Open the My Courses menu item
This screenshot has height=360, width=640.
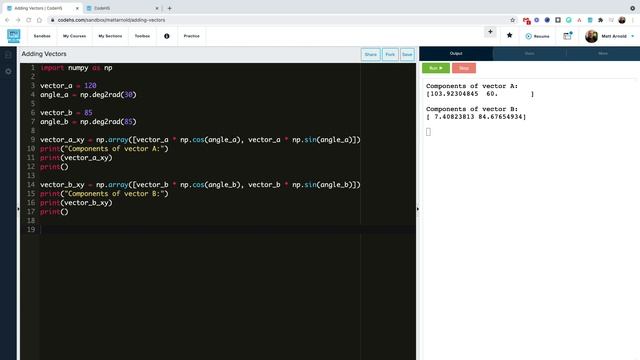(74, 36)
